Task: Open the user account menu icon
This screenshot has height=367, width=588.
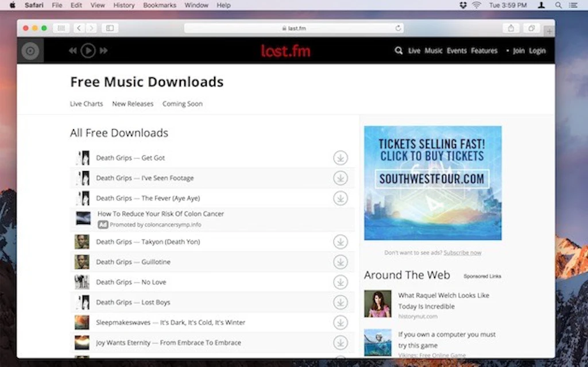Action: coord(541,5)
